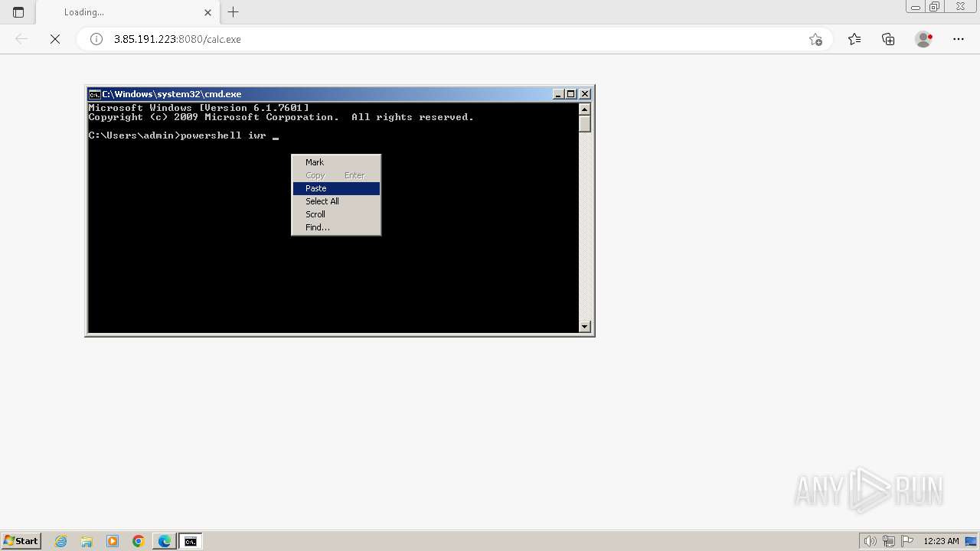Open Action Center flag icon
The height and width of the screenshot is (551, 980).
[x=907, y=541]
